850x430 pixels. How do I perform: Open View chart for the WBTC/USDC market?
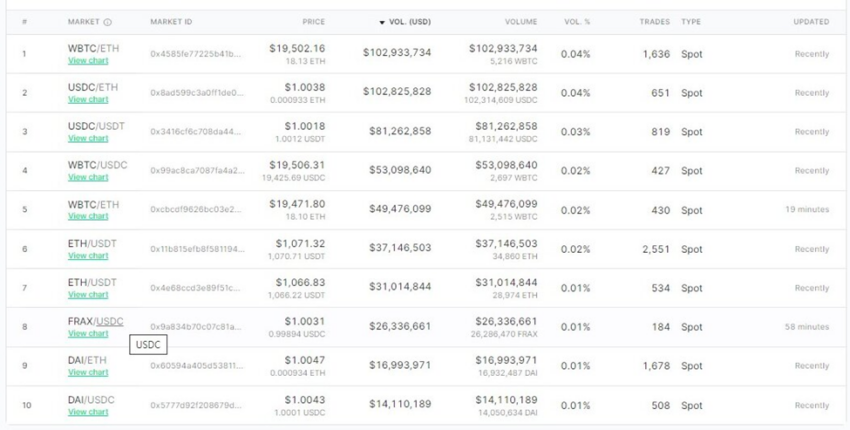[88, 178]
